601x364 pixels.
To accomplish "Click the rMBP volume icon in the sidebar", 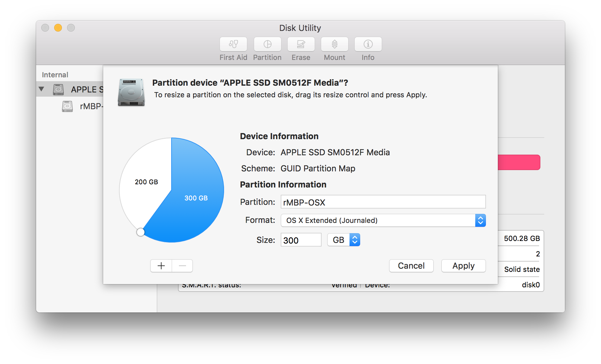I will pyautogui.click(x=67, y=106).
